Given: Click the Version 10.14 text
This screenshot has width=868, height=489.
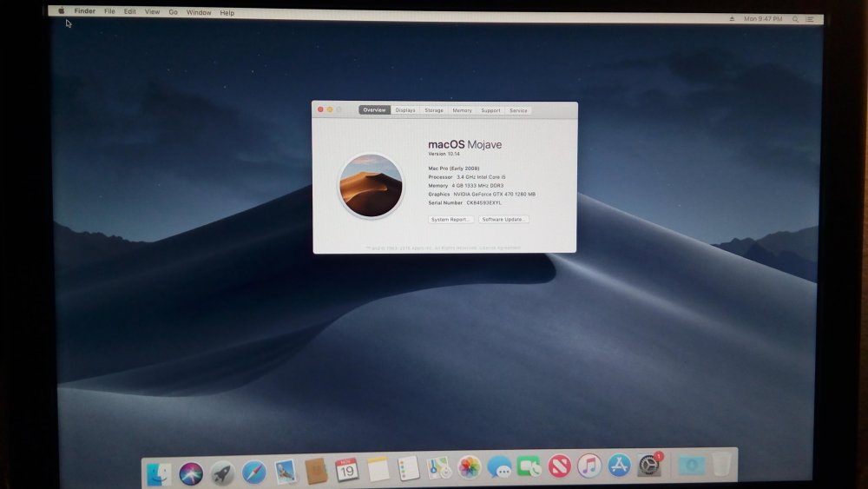Looking at the screenshot, I should [x=444, y=154].
